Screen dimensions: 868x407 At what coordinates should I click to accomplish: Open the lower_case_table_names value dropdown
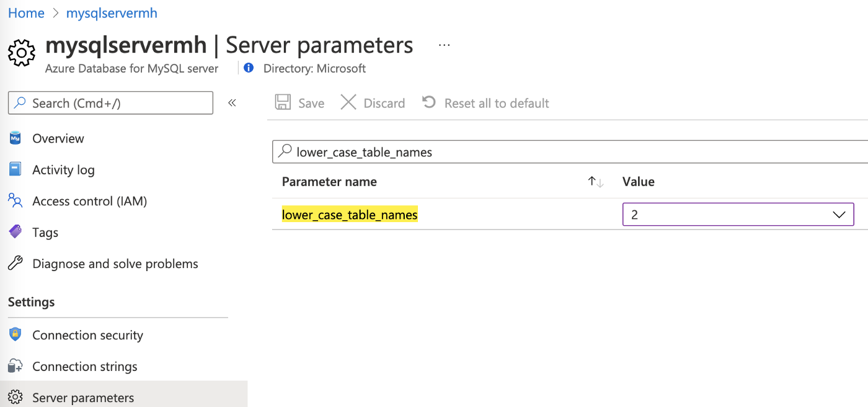point(738,215)
